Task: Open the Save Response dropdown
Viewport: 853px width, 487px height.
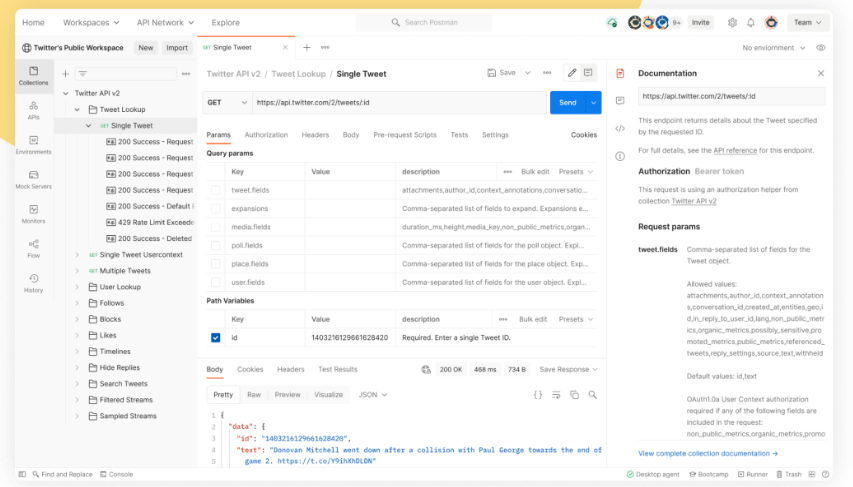Action: click(x=568, y=369)
